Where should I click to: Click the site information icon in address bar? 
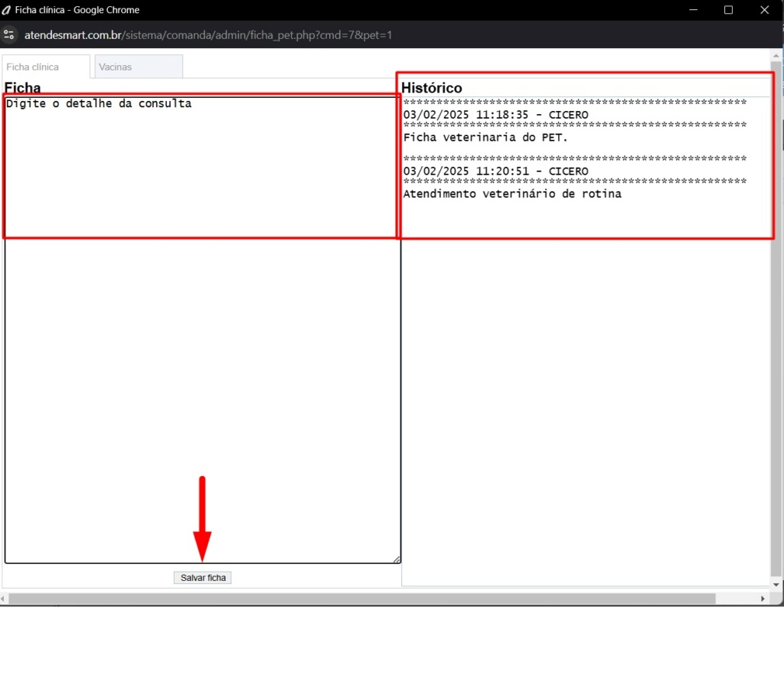tap(9, 35)
